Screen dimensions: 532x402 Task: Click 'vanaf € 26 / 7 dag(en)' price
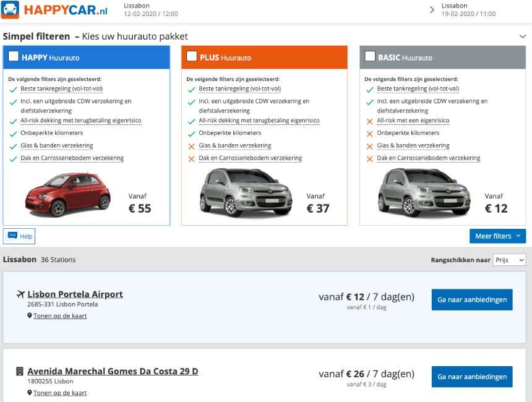(366, 374)
